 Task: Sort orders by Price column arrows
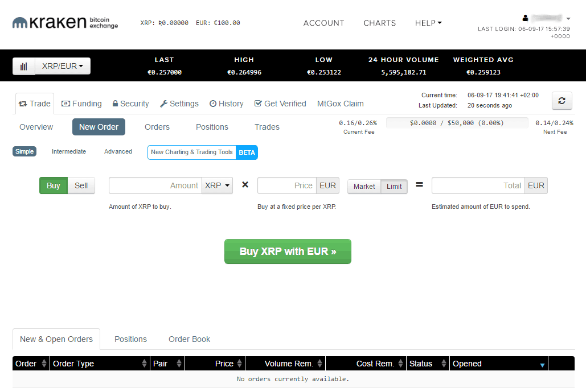click(240, 364)
